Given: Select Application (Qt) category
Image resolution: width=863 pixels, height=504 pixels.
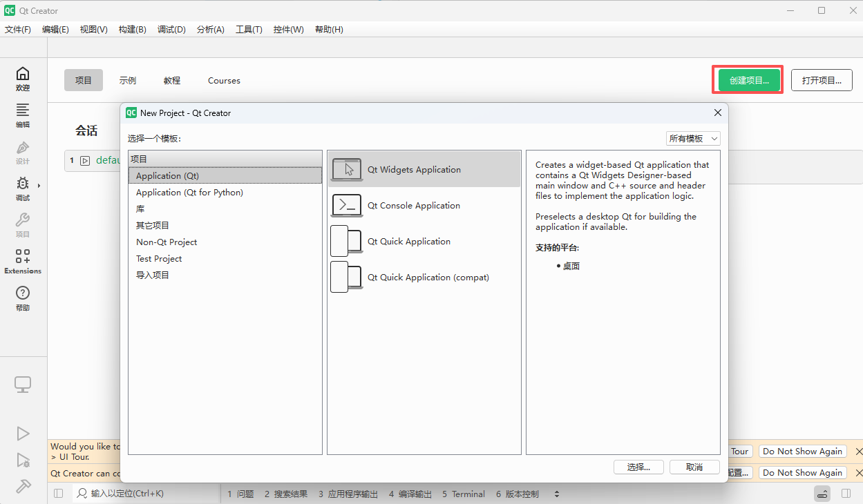Looking at the screenshot, I should click(x=225, y=175).
